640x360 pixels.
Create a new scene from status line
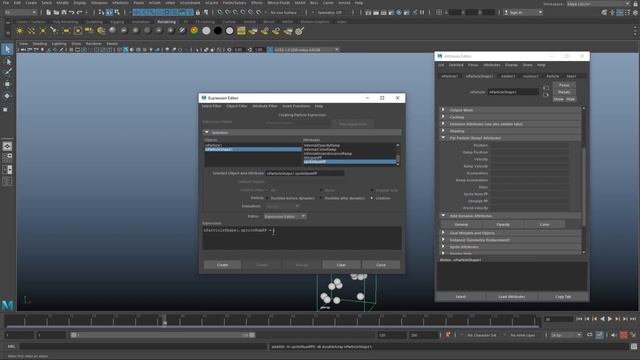coord(48,13)
